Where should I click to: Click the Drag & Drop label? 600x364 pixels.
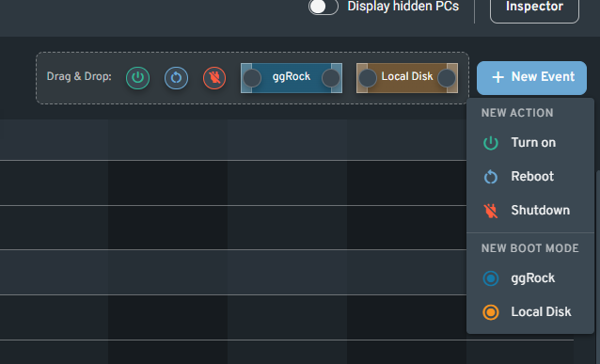[x=79, y=76]
